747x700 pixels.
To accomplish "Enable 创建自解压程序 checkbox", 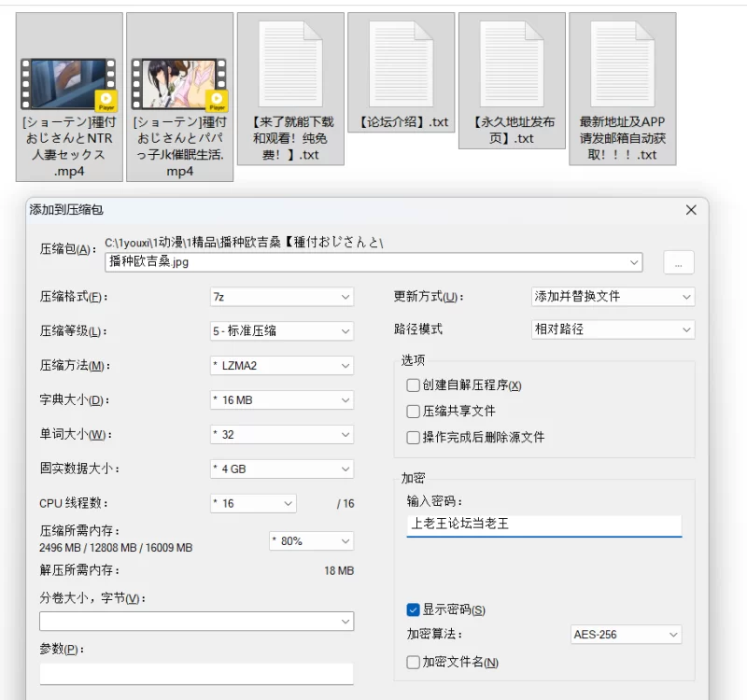I will [x=413, y=385].
